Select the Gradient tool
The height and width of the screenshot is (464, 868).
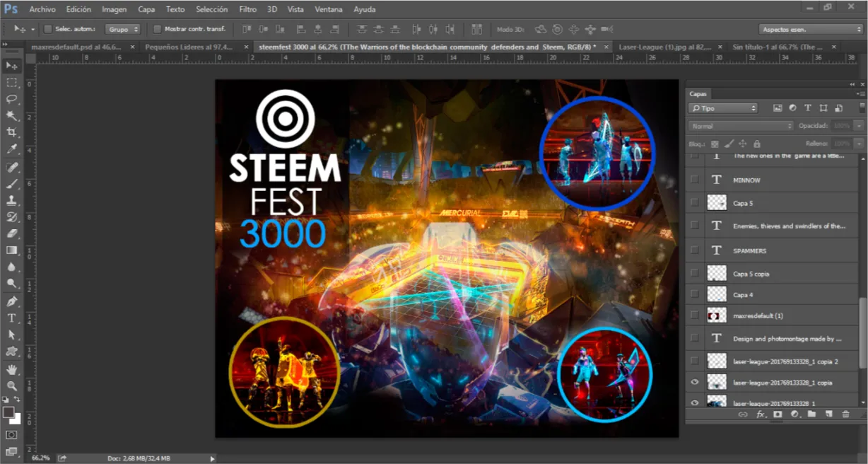pos(12,250)
